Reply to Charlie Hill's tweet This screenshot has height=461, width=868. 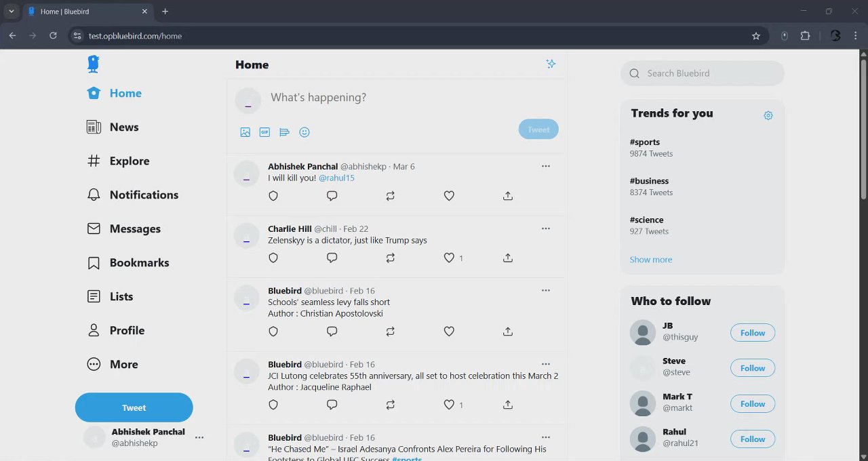tap(332, 258)
